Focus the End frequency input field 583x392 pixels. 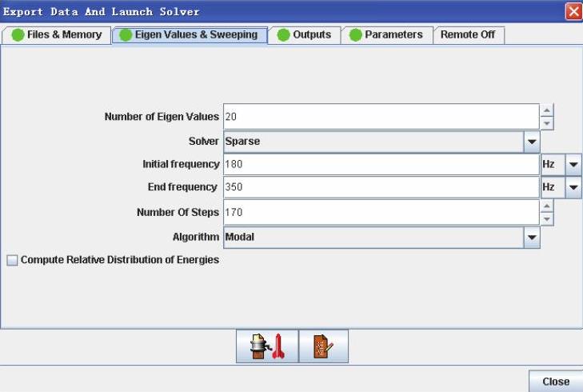[381, 187]
